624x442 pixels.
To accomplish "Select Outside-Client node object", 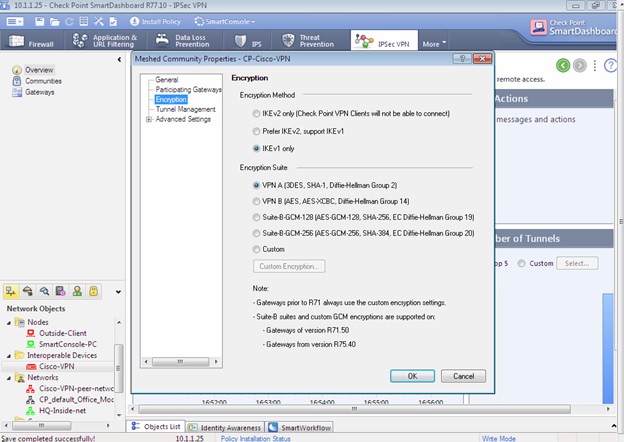I will tap(62, 333).
